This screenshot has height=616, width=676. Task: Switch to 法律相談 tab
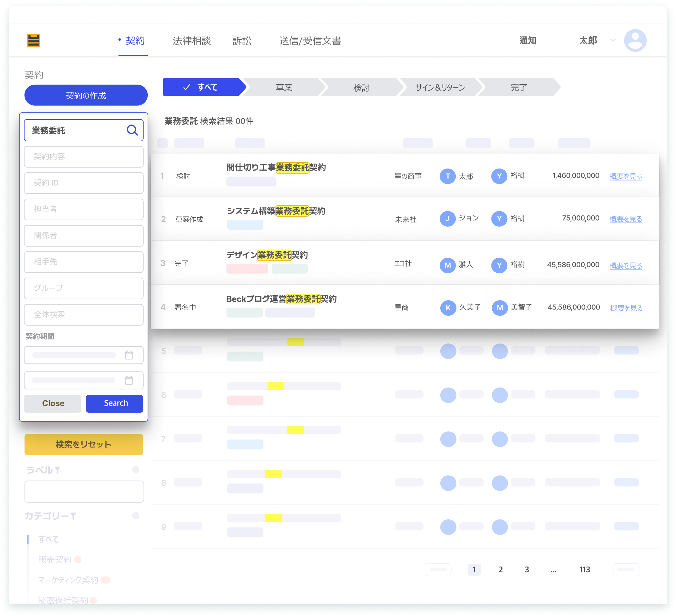coord(191,41)
